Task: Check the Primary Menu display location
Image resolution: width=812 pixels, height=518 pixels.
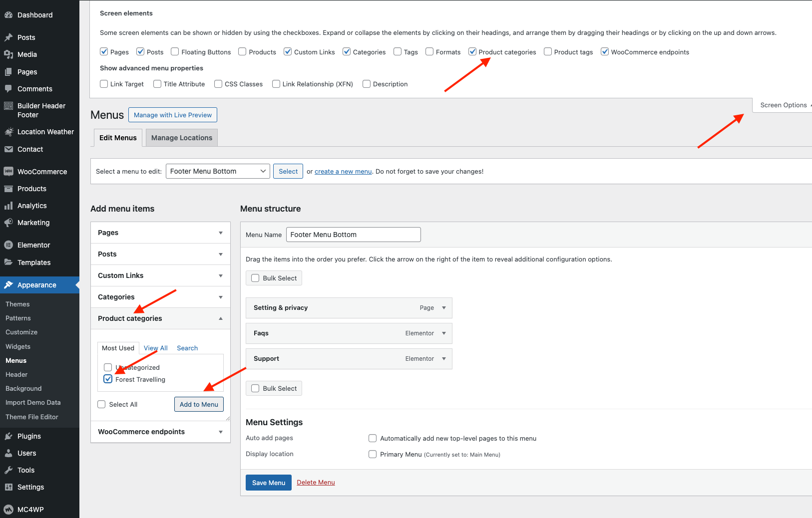Action: coord(373,454)
